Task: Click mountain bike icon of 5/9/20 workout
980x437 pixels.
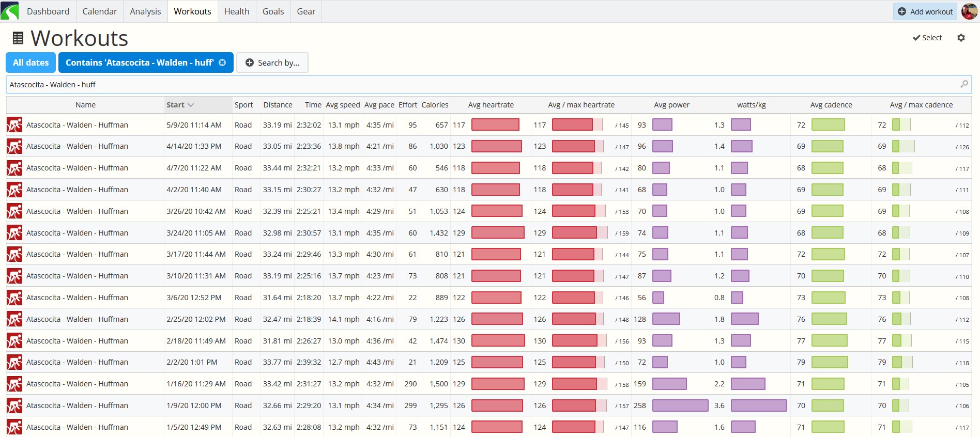Action: point(14,125)
